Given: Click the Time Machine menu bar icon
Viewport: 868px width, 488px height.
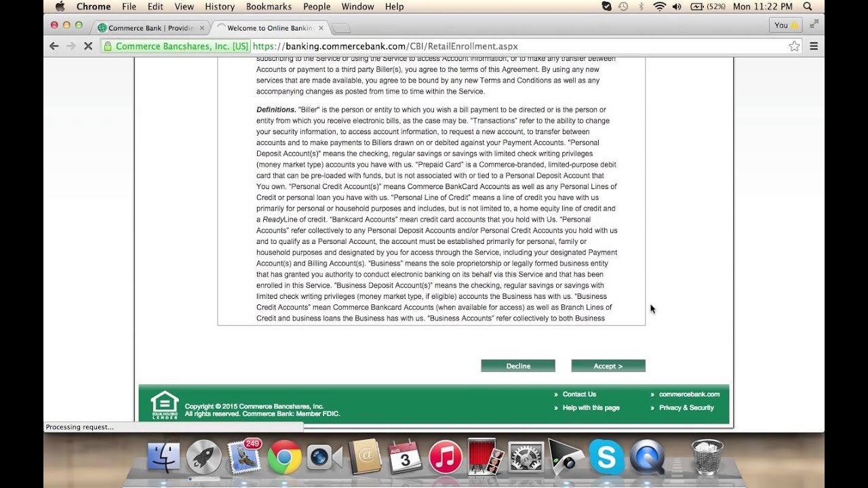Looking at the screenshot, I should (623, 6).
